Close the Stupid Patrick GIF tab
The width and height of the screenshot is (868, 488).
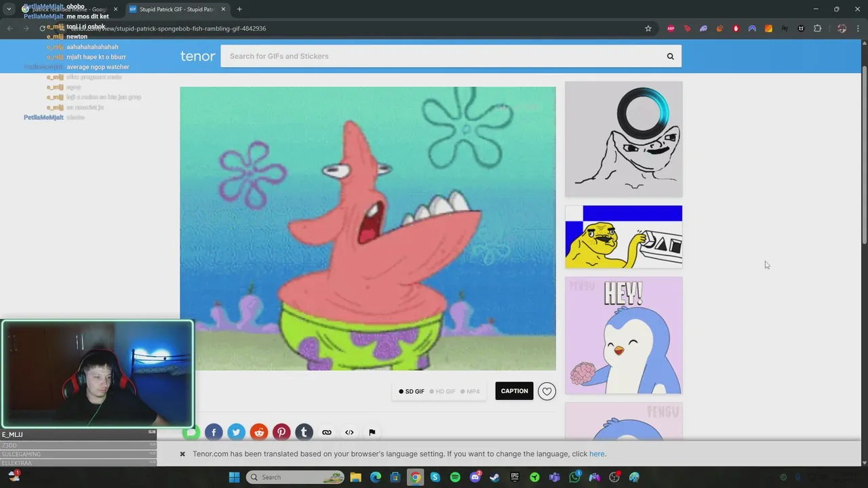tap(223, 9)
